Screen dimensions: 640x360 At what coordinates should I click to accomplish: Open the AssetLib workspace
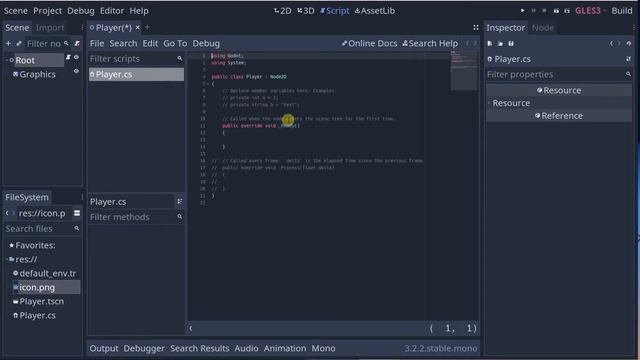[x=375, y=11]
